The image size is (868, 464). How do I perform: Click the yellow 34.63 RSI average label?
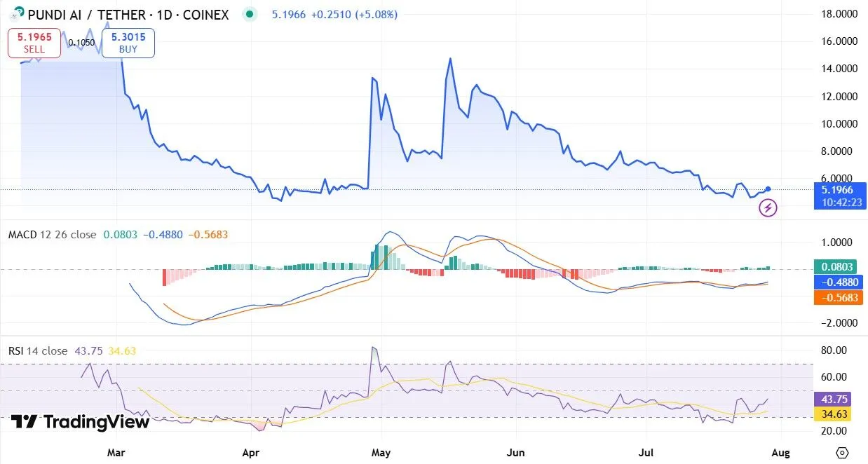pyautogui.click(x=838, y=414)
